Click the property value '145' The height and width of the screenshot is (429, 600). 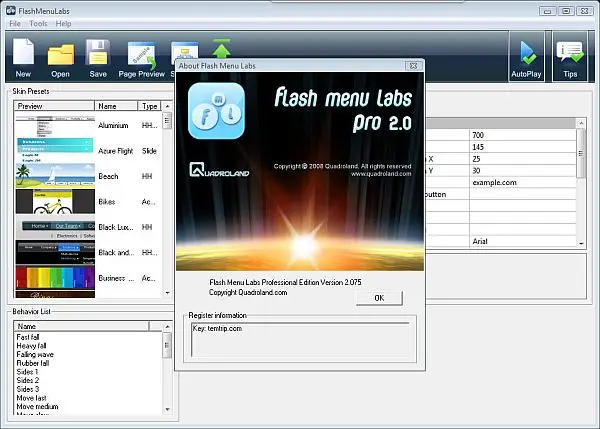click(478, 147)
